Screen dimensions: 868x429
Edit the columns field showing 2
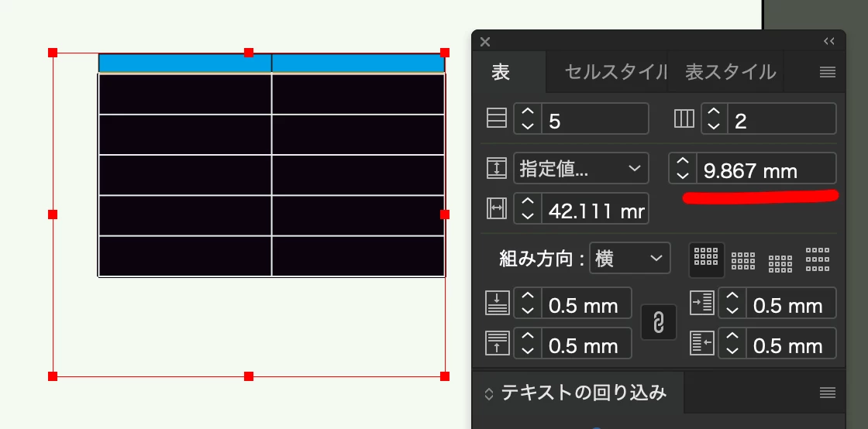782,118
